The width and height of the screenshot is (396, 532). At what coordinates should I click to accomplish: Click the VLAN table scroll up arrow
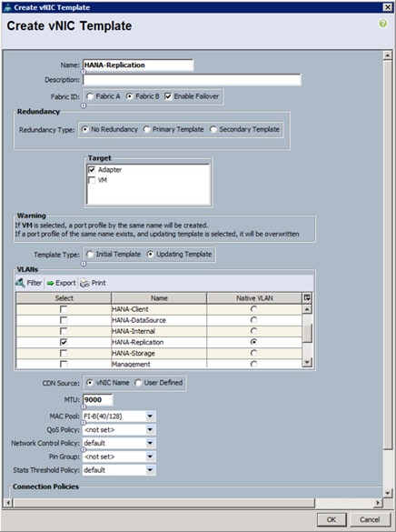click(x=307, y=309)
